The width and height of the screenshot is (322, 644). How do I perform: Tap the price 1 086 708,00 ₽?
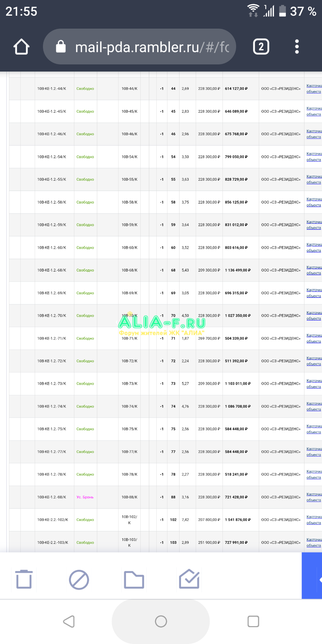[x=238, y=406]
